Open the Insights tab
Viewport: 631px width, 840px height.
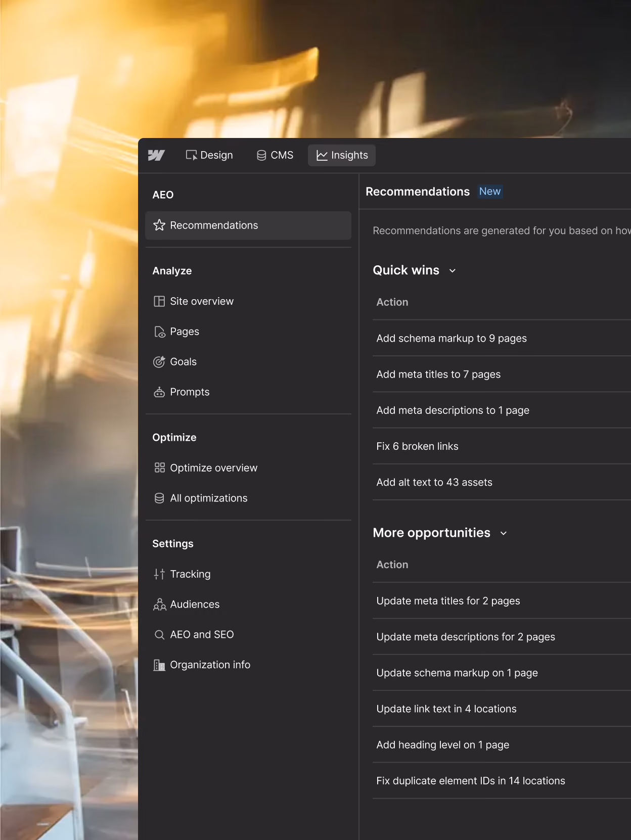pos(342,155)
